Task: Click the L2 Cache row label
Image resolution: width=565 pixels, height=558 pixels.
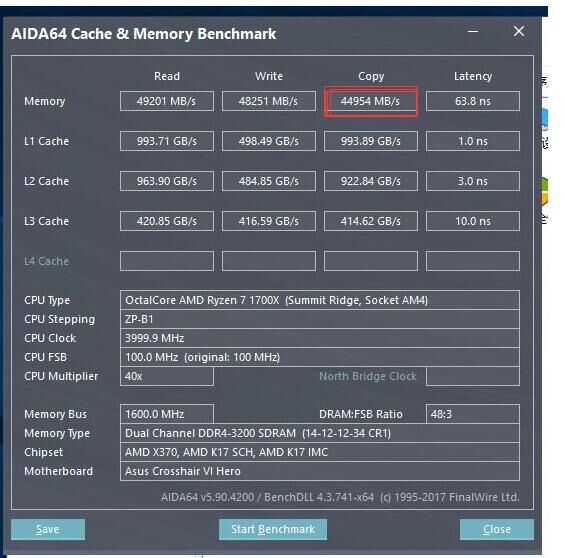Action: (x=46, y=181)
